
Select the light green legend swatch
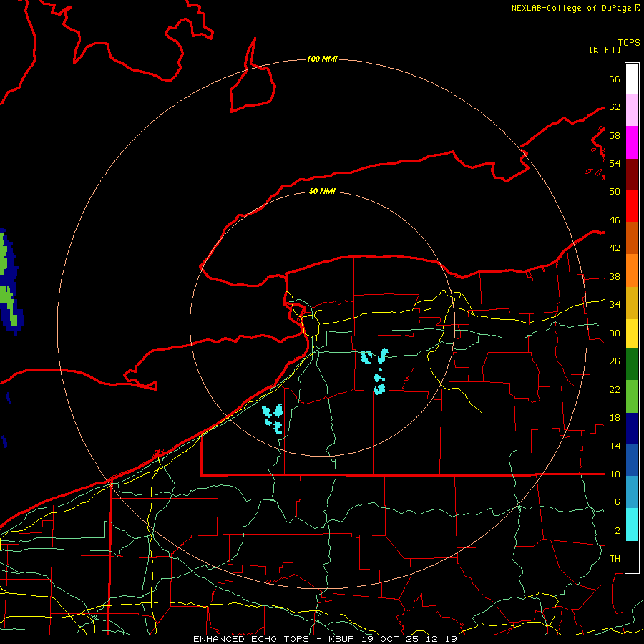(632, 396)
